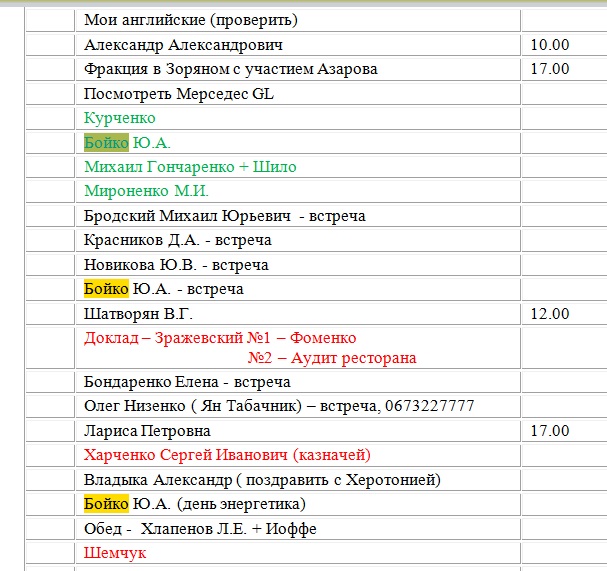Click the "Мои английские (проверить)" cell
This screenshot has height=571, width=607.
(191, 20)
